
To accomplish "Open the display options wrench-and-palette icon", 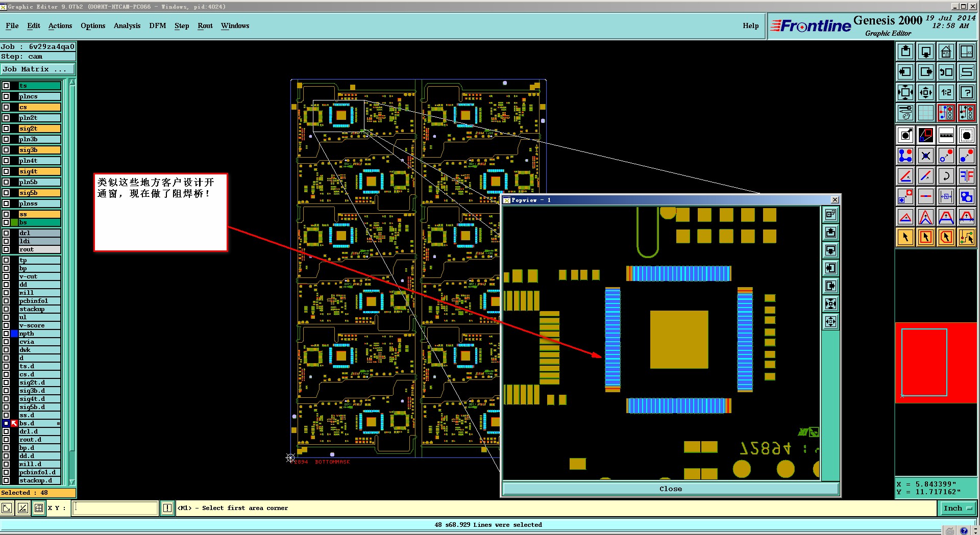I will pyautogui.click(x=905, y=113).
